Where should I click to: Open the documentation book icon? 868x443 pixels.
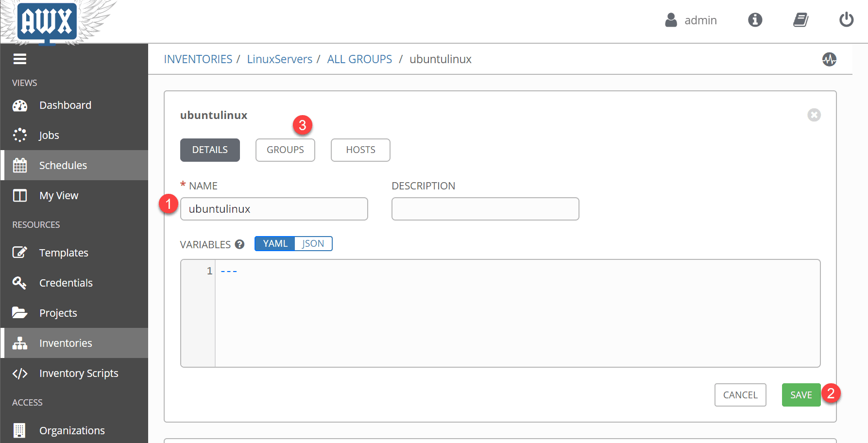click(x=800, y=20)
